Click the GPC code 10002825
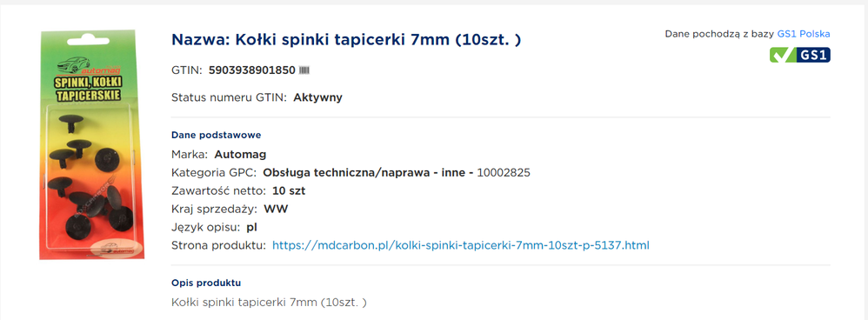Screen dimensions: 868x320 504,173
